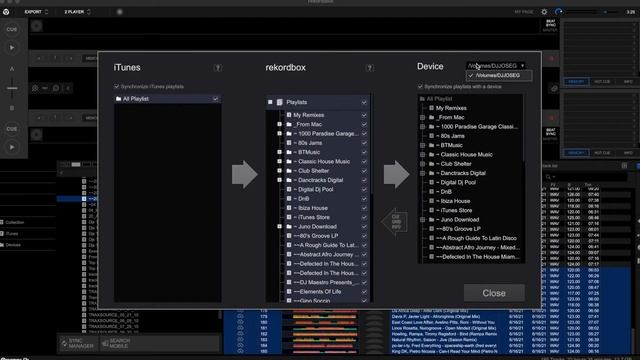Toggle ~ Ibiza House checkbox in rekordbox column
This screenshot has width=640, height=360.
(364, 208)
